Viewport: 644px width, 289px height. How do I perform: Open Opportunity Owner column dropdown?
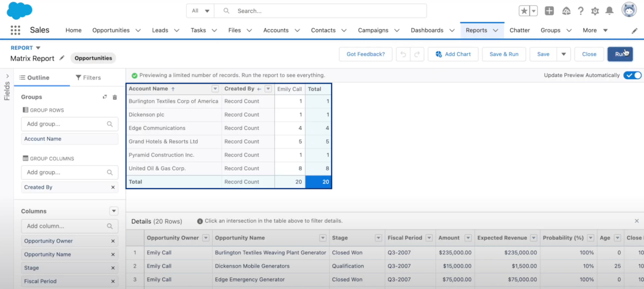click(x=206, y=238)
